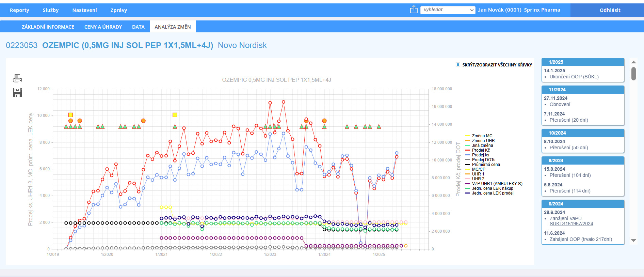The width and height of the screenshot is (644, 277).
Task: Click the 6/2024 event card header
Action: pos(583,204)
